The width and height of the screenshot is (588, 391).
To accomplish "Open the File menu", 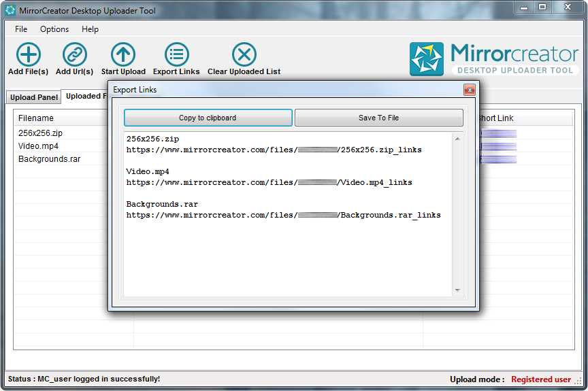I will [21, 29].
